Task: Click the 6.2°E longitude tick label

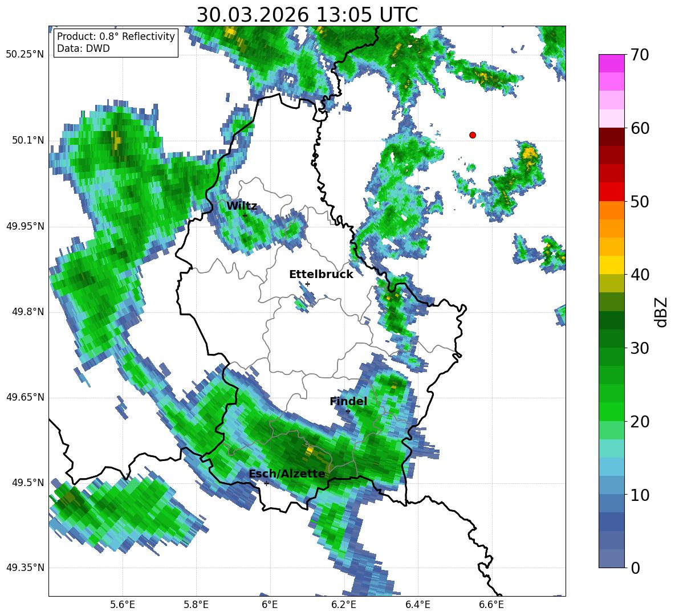Action: tap(344, 605)
